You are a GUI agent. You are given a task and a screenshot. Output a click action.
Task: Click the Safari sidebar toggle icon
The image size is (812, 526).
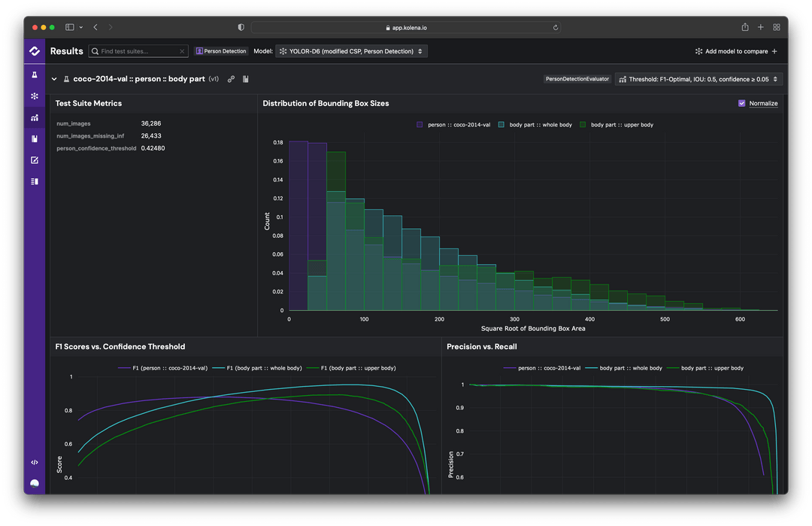70,27
